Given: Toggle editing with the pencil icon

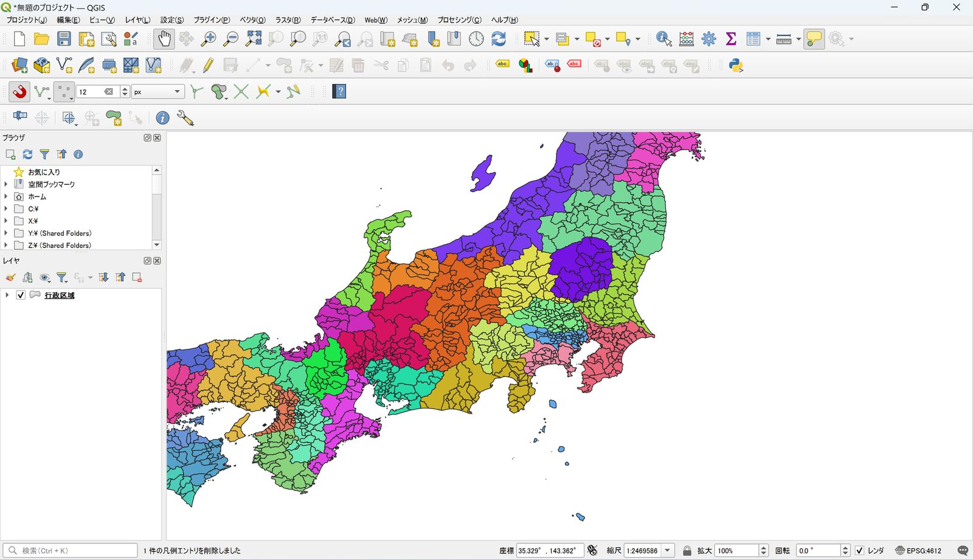Looking at the screenshot, I should pyautogui.click(x=208, y=65).
